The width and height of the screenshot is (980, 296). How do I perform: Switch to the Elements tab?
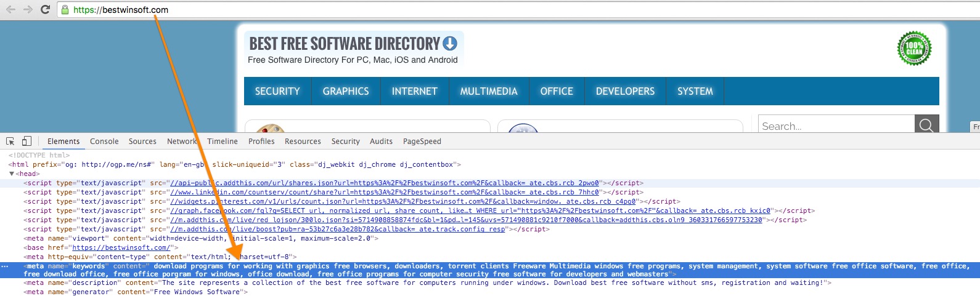[63, 142]
